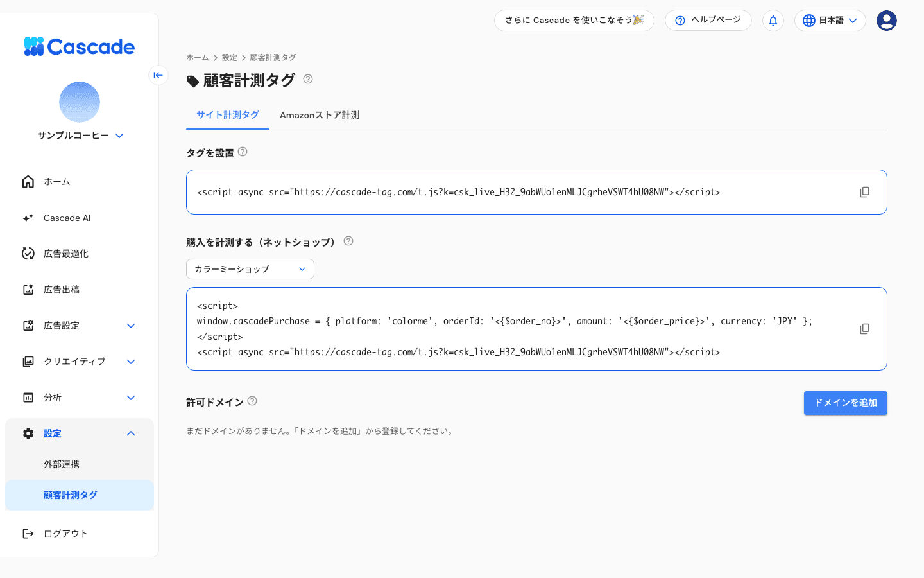The height and width of the screenshot is (578, 924).
Task: Open the サンプルコーヒー account avatar
Action: click(x=80, y=102)
